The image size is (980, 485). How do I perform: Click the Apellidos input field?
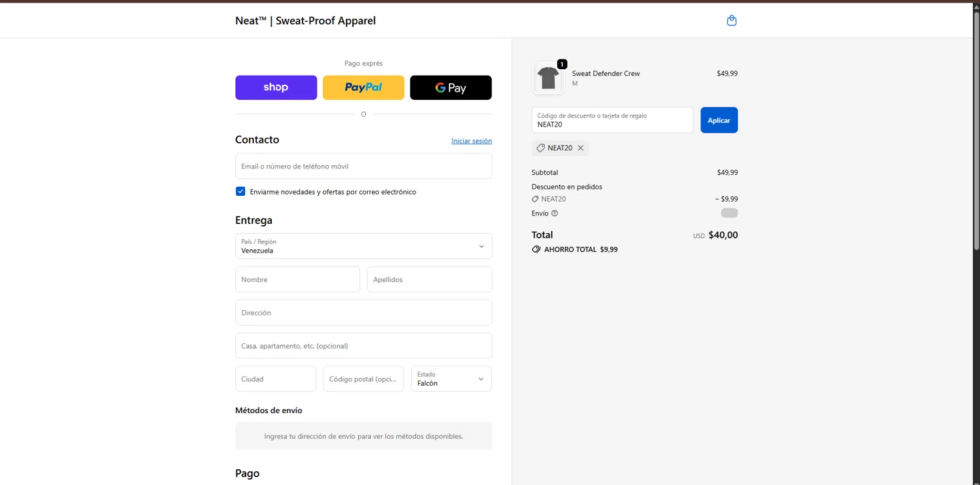point(429,279)
